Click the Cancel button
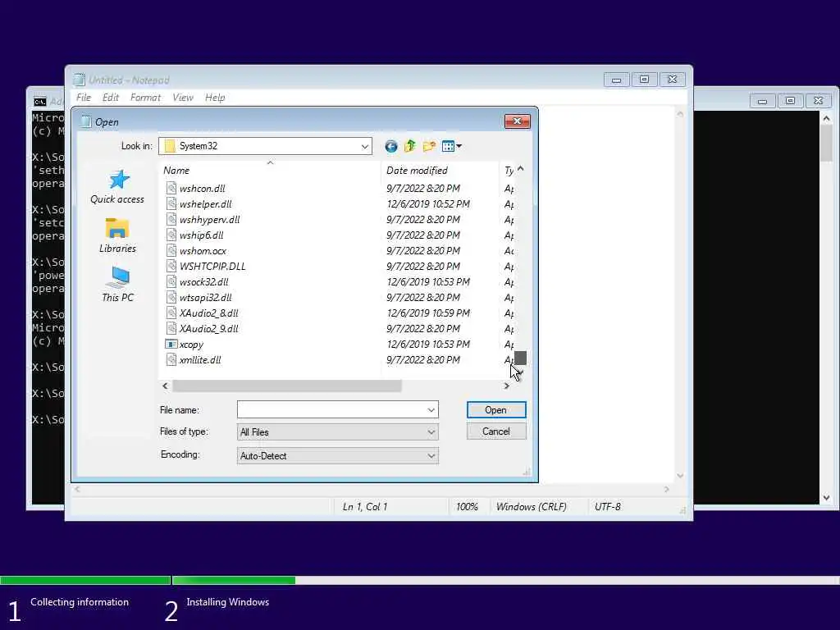 pos(496,431)
